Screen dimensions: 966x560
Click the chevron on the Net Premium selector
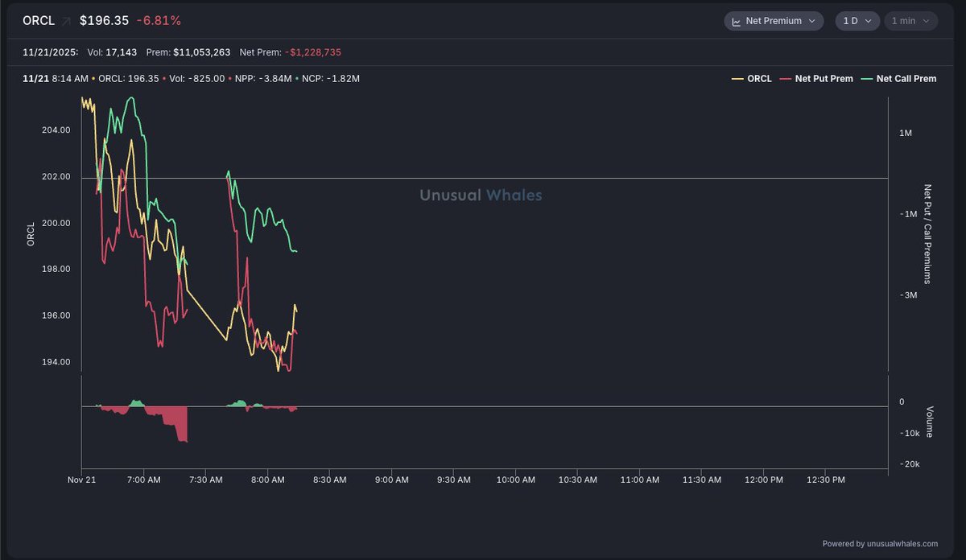(811, 21)
